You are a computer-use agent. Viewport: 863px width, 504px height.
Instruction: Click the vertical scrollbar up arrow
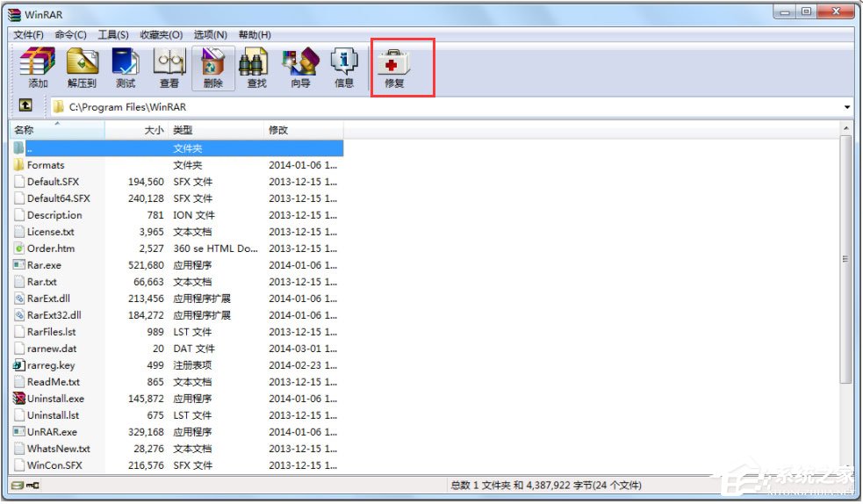[x=846, y=129]
